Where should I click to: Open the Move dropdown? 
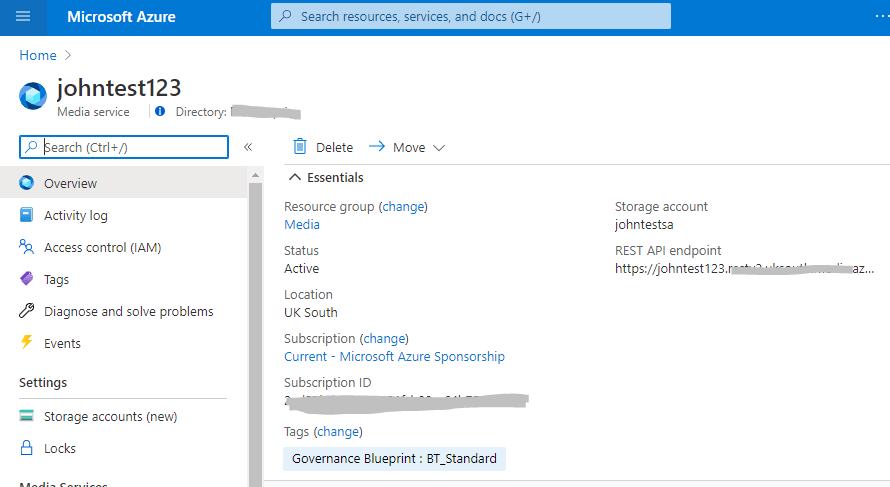click(407, 147)
